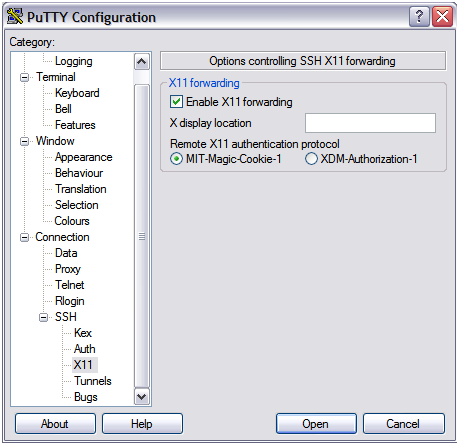Click the Cancel button
This screenshot has height=446, width=458.
pos(403,424)
